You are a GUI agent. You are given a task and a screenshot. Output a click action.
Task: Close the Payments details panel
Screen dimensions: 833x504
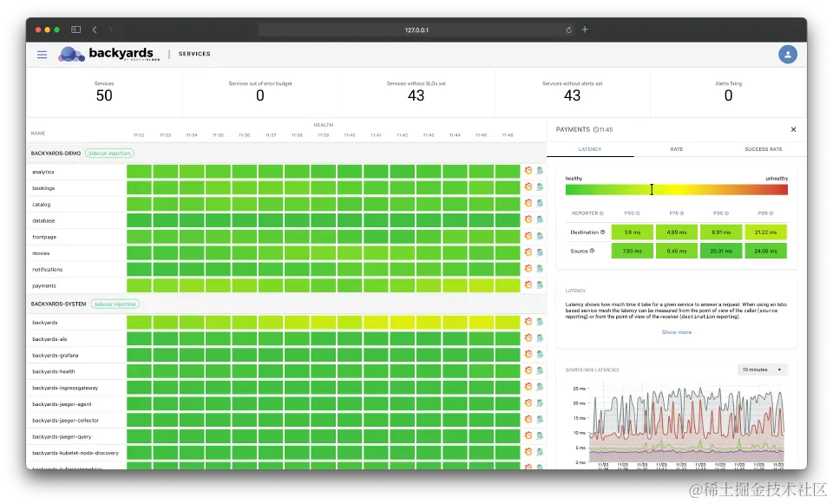click(793, 129)
